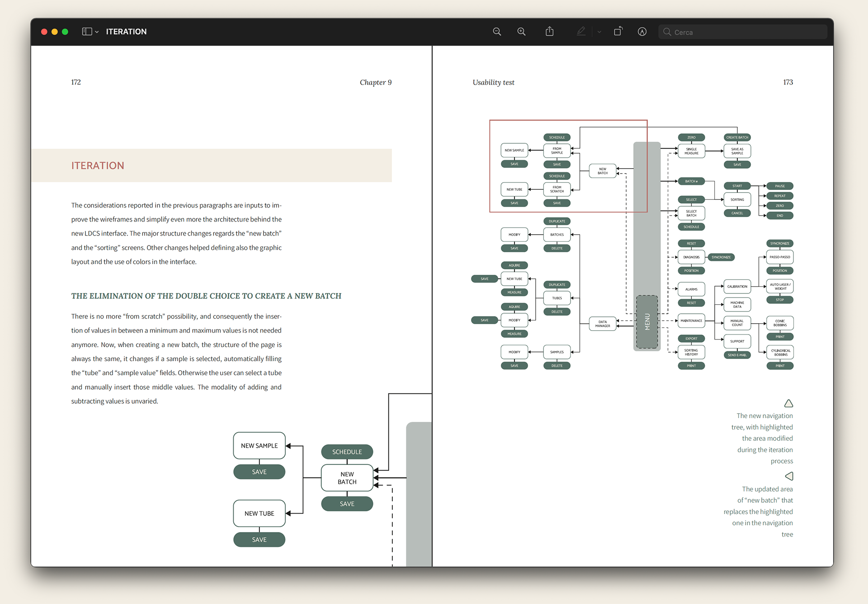Click the SCHEDULE pill on page 172
The height and width of the screenshot is (604, 868).
pyautogui.click(x=347, y=452)
